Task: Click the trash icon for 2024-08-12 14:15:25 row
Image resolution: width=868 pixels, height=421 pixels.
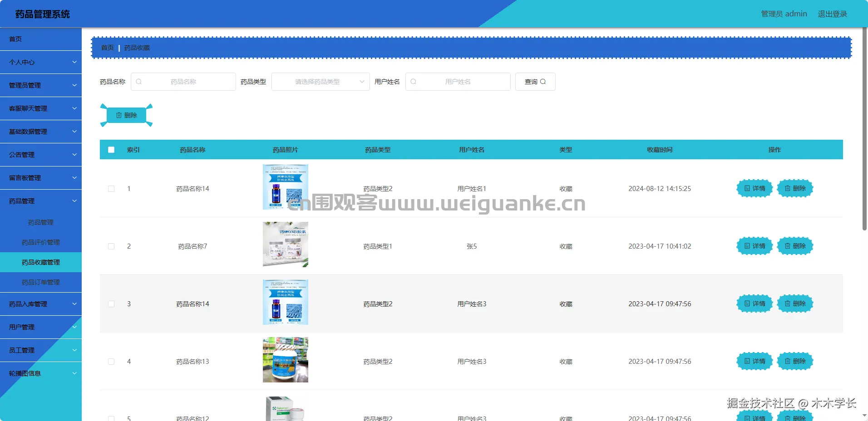Action: pyautogui.click(x=788, y=188)
